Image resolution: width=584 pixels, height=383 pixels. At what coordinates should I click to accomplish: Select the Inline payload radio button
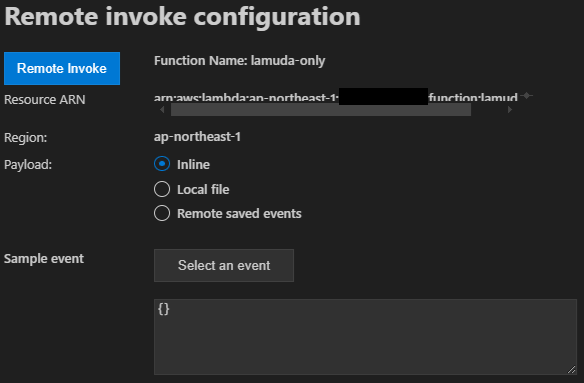point(162,164)
